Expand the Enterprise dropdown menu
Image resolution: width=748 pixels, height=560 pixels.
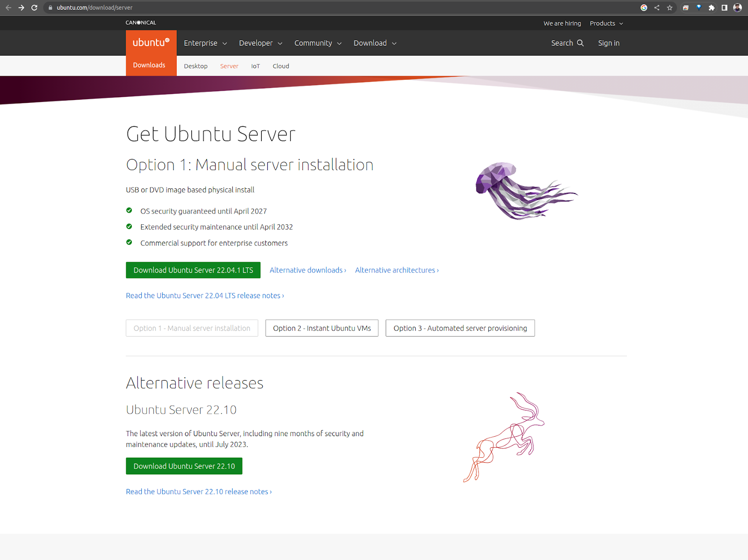click(205, 43)
